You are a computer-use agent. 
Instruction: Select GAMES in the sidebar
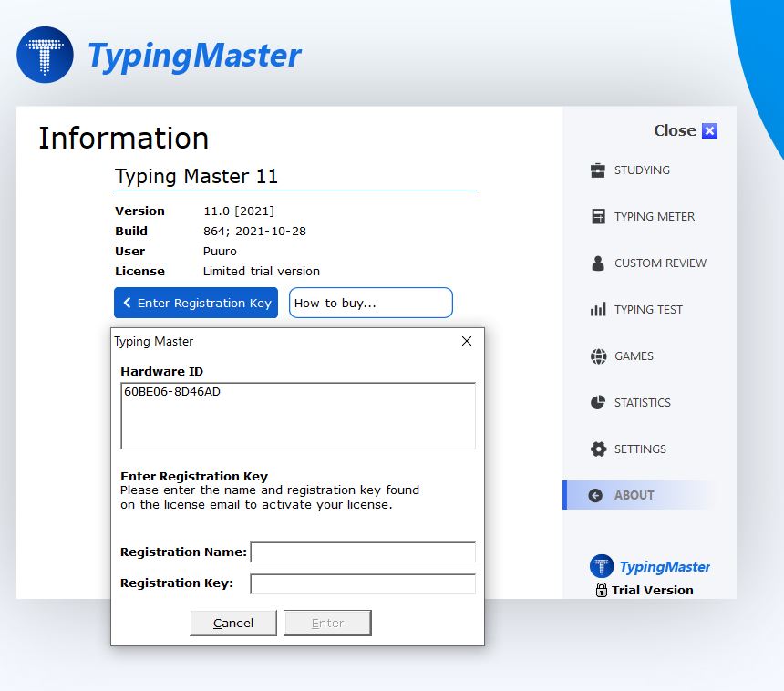click(634, 356)
